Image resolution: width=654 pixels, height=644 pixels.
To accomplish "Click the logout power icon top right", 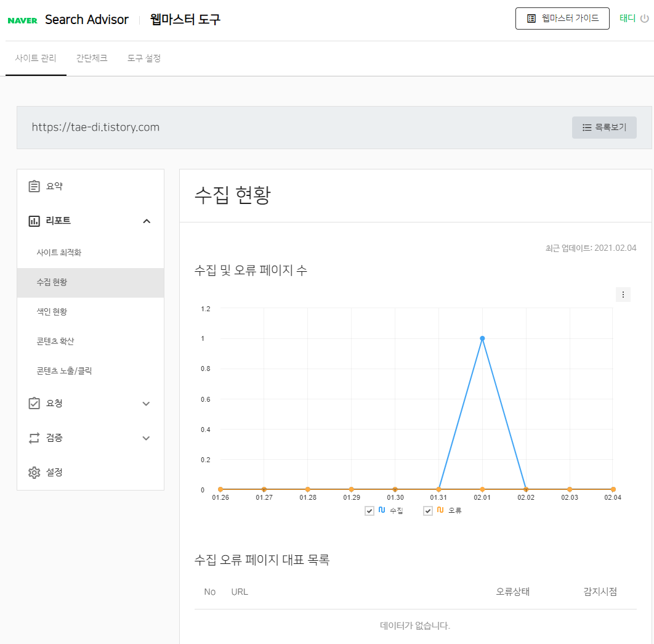I will (645, 18).
